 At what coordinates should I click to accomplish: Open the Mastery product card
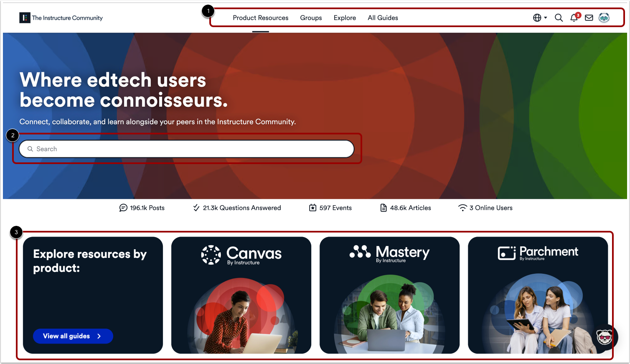click(x=389, y=295)
